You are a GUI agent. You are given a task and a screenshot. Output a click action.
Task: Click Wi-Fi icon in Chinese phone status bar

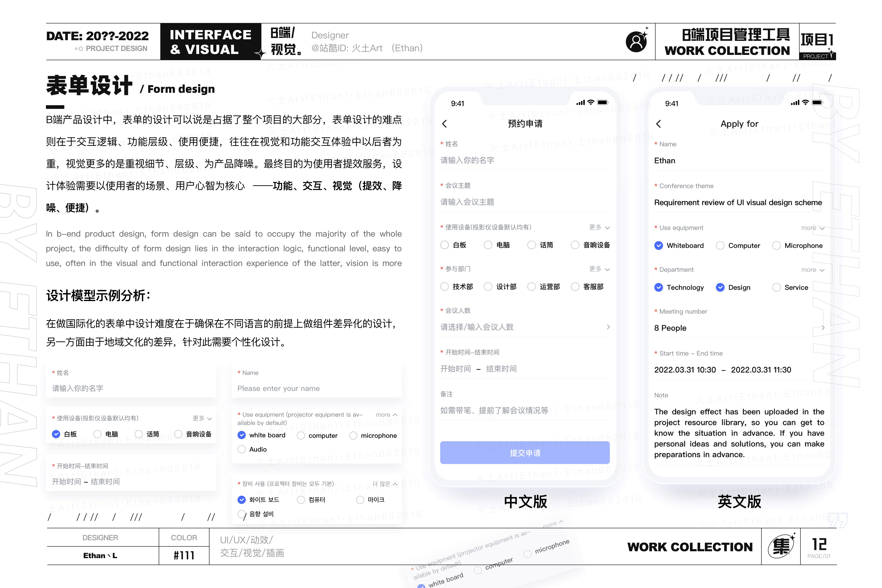591,102
